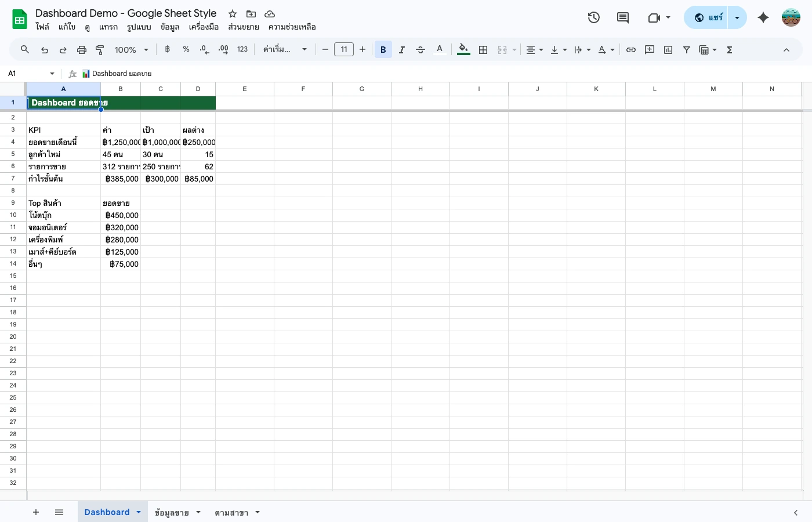The width and height of the screenshot is (812, 522).
Task: Toggle italic formatting
Action: pos(402,49)
